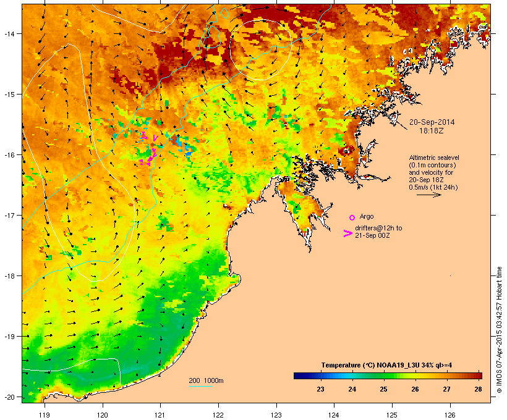Click the color bar value '26'
The image size is (507, 420).
point(415,389)
